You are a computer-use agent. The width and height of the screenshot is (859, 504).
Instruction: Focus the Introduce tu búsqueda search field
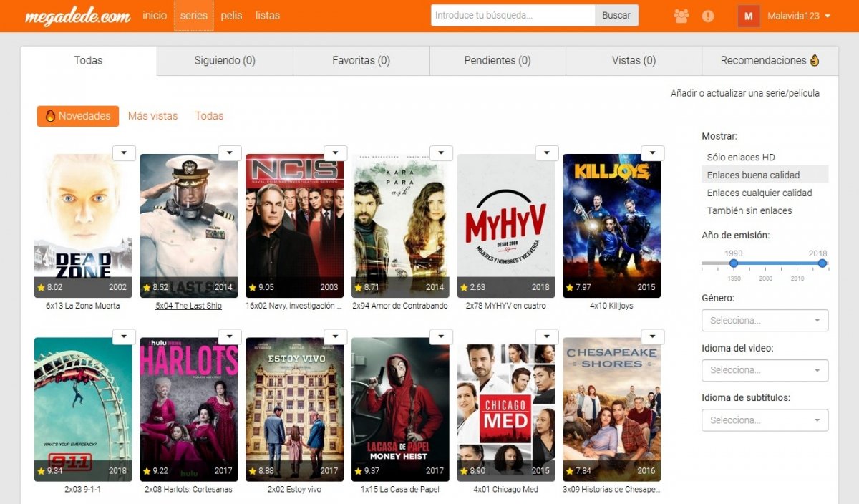pos(513,15)
